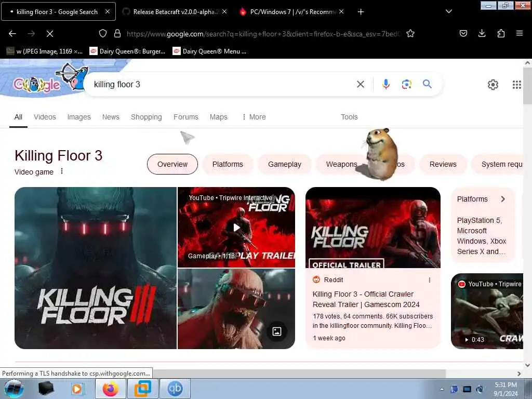Viewport: 532px width, 399px height.
Task: Open the Windows Start menu
Action: coord(14,389)
